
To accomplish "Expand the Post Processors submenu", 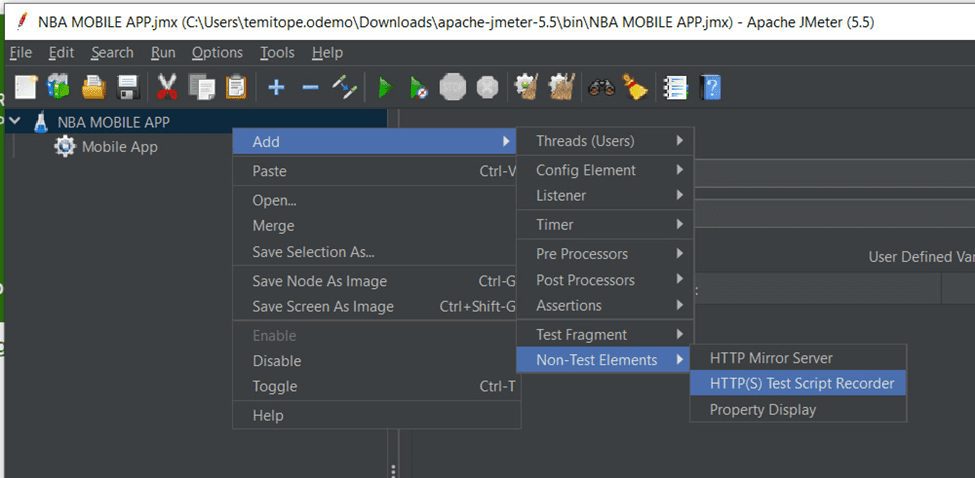I will [605, 280].
